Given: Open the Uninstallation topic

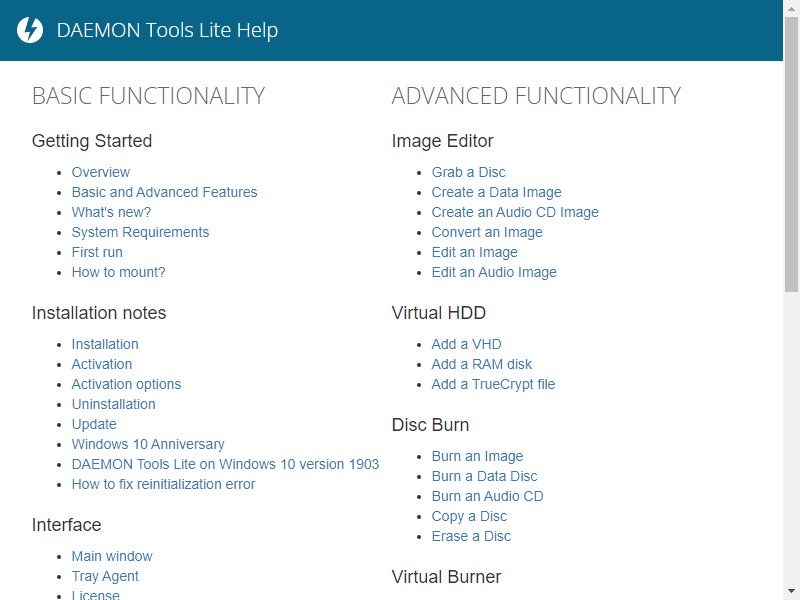Looking at the screenshot, I should point(114,404).
